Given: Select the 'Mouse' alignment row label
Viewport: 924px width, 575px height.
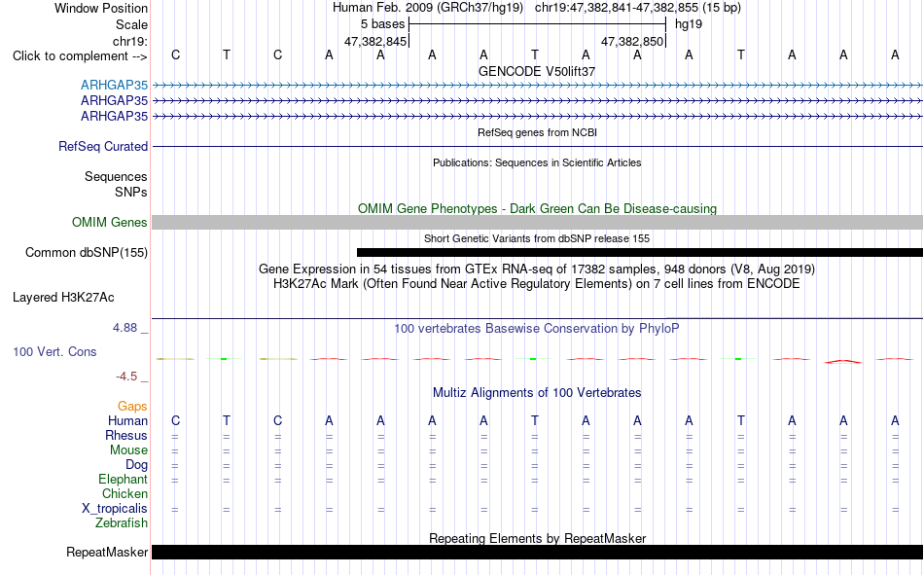Looking at the screenshot, I should click(x=128, y=449).
